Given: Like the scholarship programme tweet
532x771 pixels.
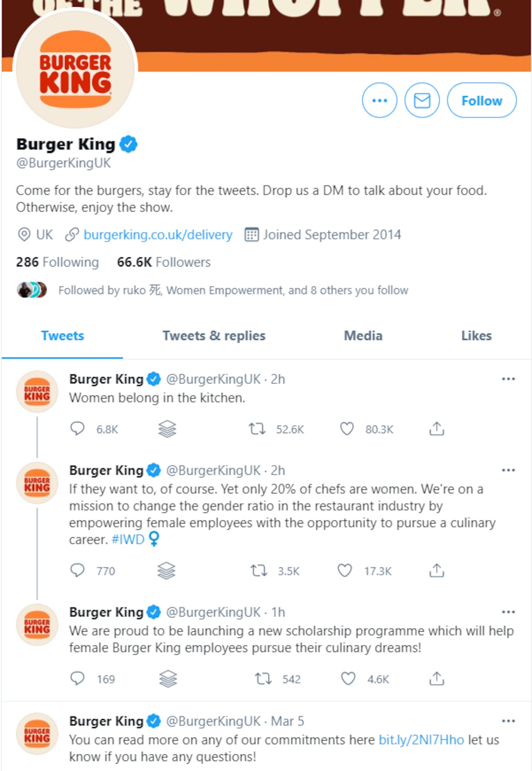Looking at the screenshot, I should tap(348, 679).
